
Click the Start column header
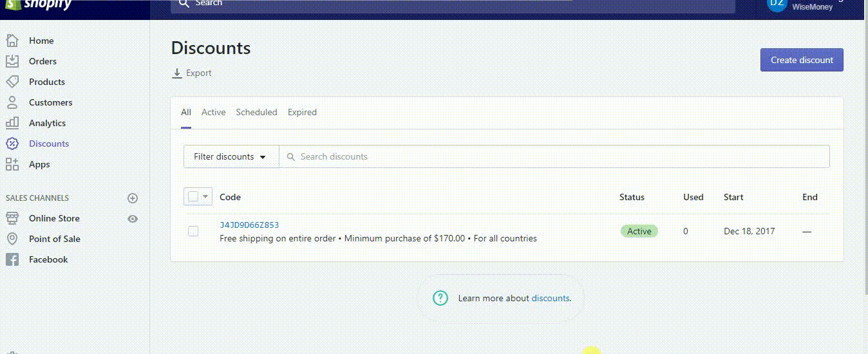tap(733, 197)
